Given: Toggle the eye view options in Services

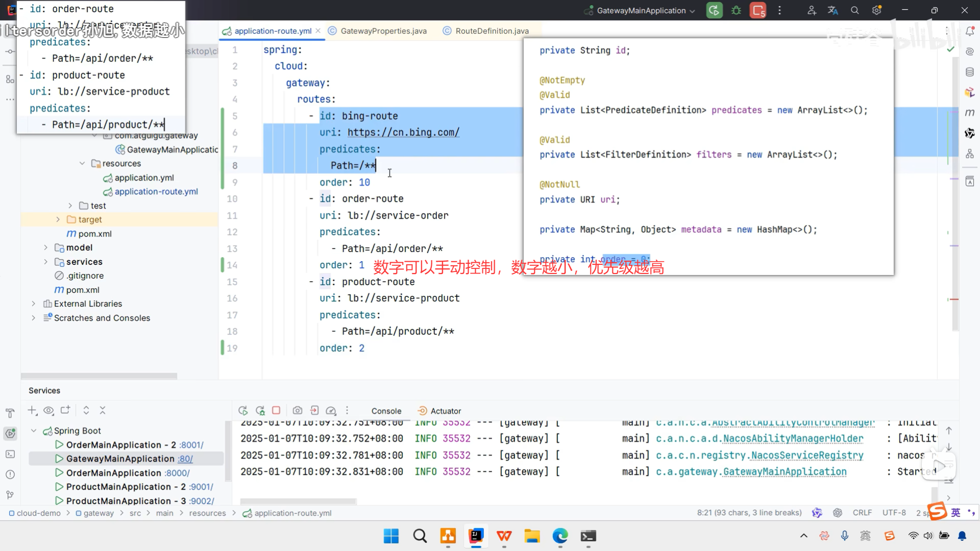Looking at the screenshot, I should pyautogui.click(x=48, y=410).
